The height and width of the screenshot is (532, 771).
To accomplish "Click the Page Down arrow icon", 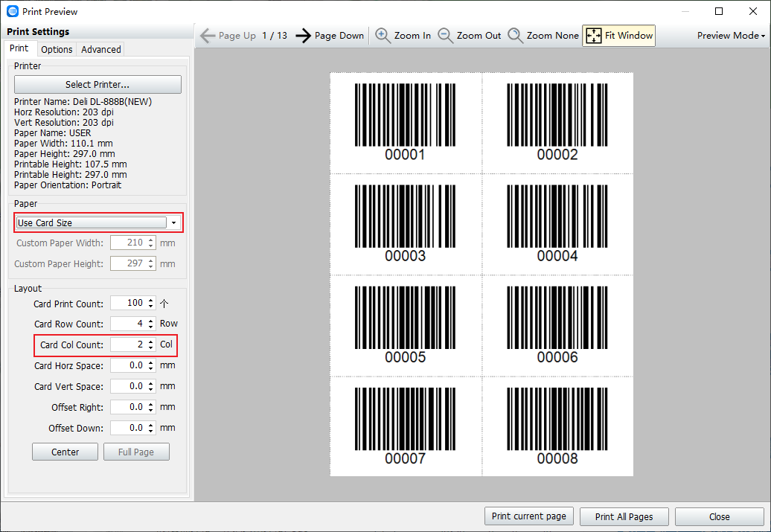I will 303,36.
